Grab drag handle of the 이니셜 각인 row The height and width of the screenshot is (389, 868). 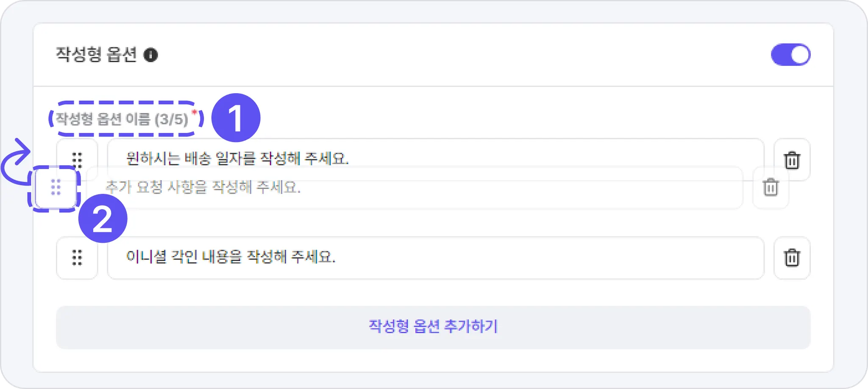tap(77, 258)
